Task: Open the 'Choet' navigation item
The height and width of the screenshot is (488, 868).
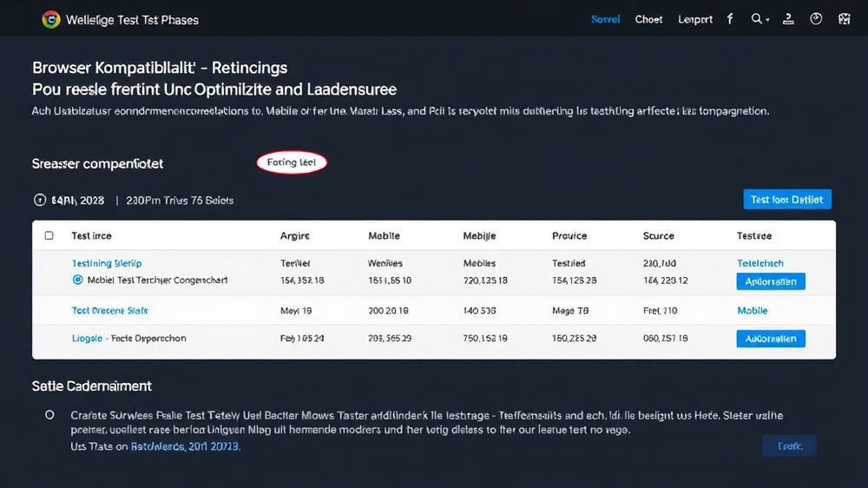Action: 648,19
